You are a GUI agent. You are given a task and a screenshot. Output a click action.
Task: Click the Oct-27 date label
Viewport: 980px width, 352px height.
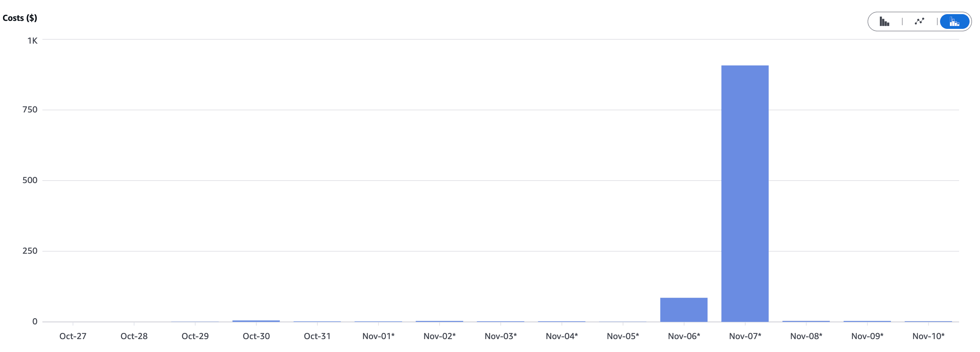coord(73,336)
